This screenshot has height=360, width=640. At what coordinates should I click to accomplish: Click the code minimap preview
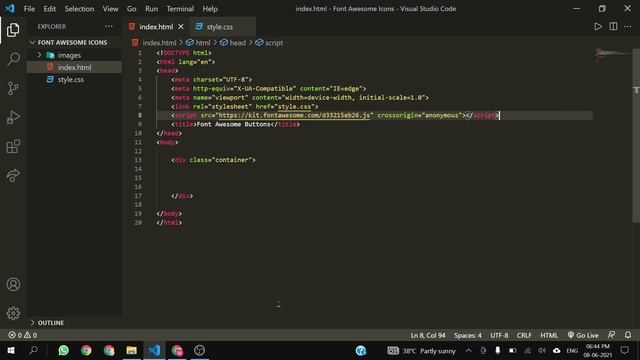point(612,55)
